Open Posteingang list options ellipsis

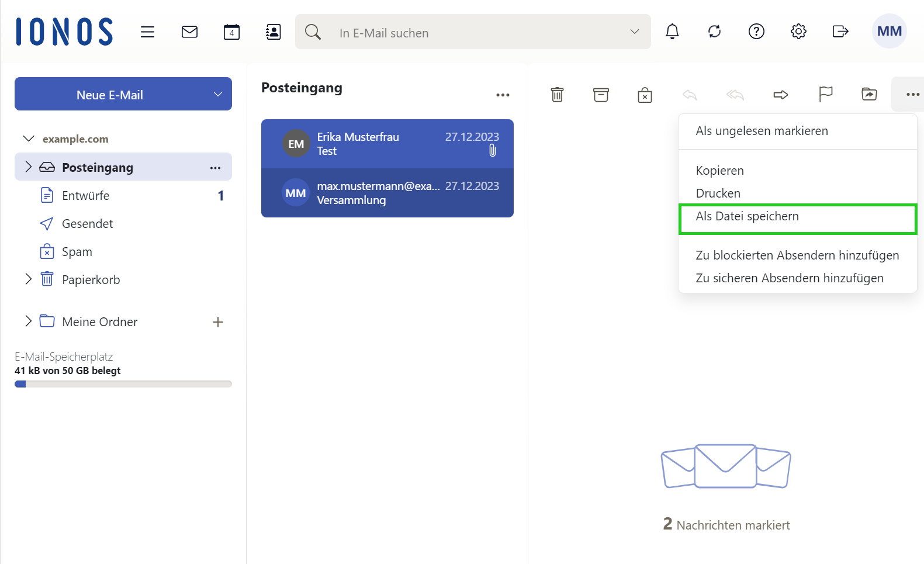click(x=503, y=95)
